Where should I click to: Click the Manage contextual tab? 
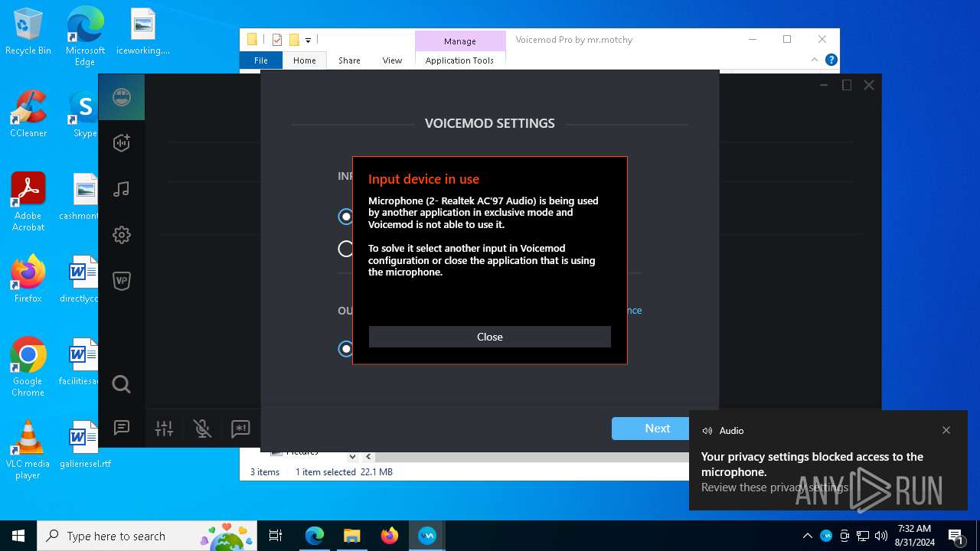point(459,41)
